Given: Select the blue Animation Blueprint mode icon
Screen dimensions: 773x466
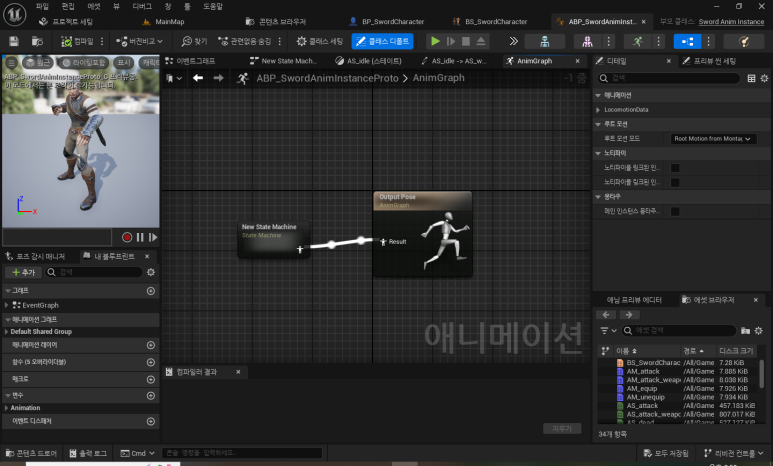Looking at the screenshot, I should tap(687, 41).
